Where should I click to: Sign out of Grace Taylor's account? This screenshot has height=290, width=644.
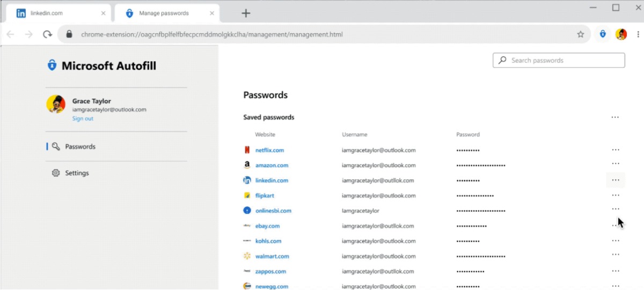point(83,118)
